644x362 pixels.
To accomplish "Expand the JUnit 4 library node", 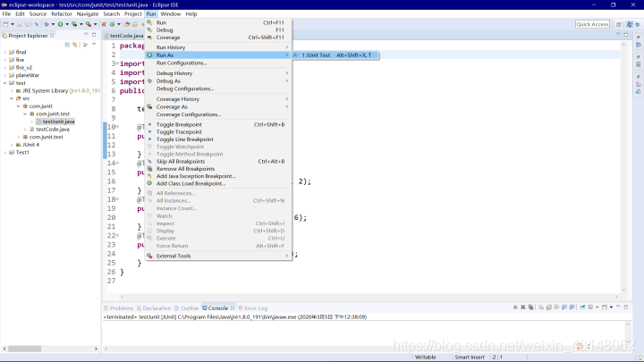I will [x=12, y=145].
